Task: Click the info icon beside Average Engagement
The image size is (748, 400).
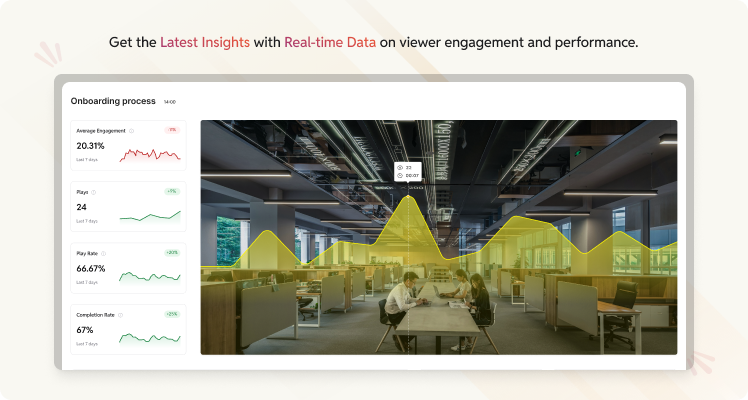Action: point(132,131)
